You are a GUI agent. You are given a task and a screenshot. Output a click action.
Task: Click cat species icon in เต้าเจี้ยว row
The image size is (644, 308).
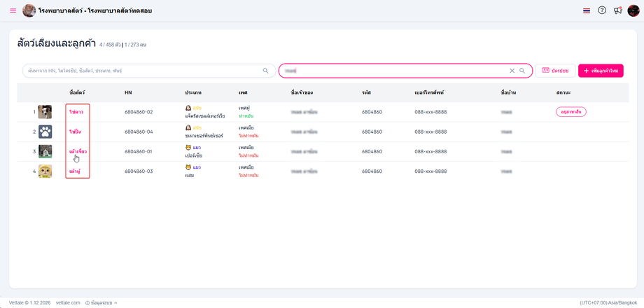pos(188,148)
